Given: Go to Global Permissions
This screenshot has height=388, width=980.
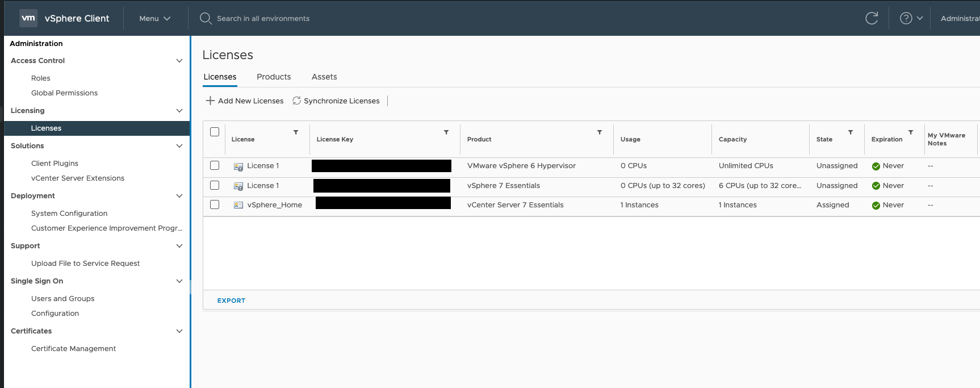Looking at the screenshot, I should point(64,93).
